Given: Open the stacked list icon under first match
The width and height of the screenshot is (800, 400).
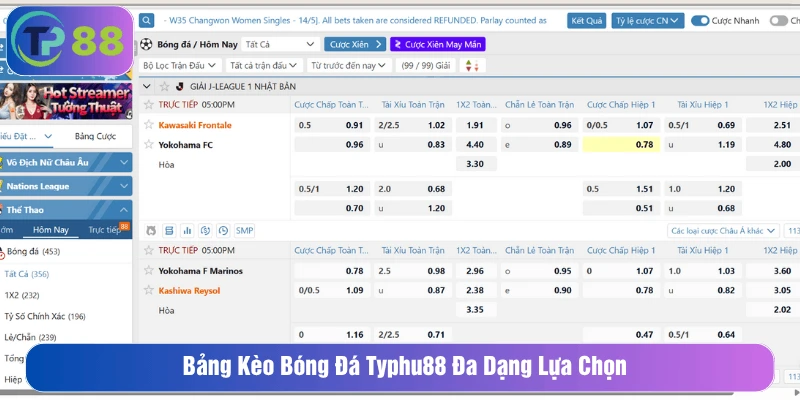Looking at the screenshot, I should (x=169, y=231).
